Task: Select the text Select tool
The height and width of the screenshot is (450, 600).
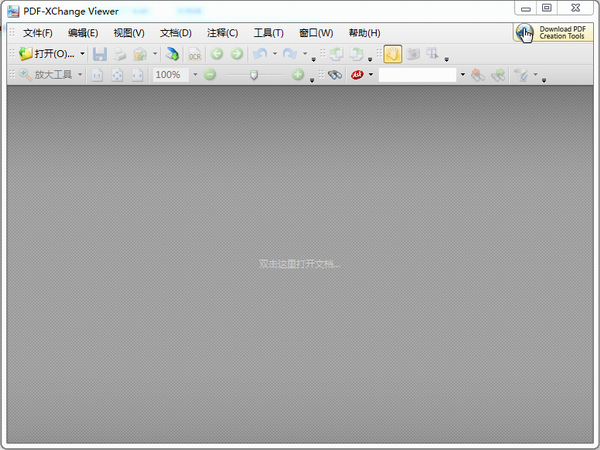Action: pyautogui.click(x=433, y=54)
